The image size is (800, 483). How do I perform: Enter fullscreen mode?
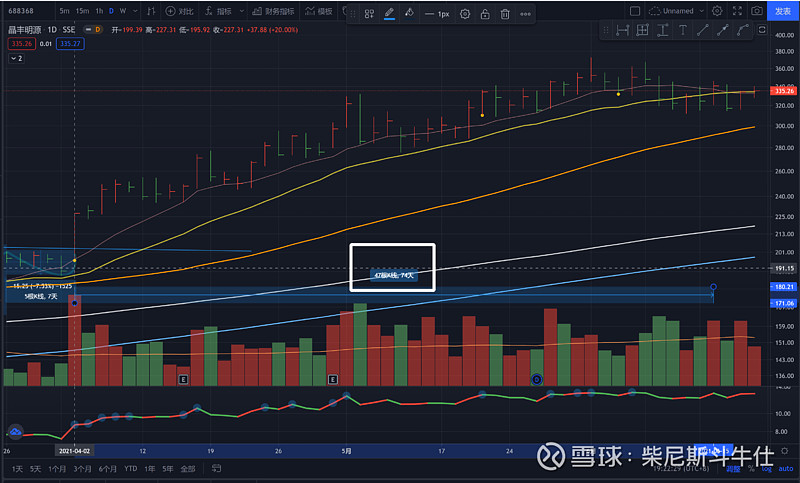[737, 11]
